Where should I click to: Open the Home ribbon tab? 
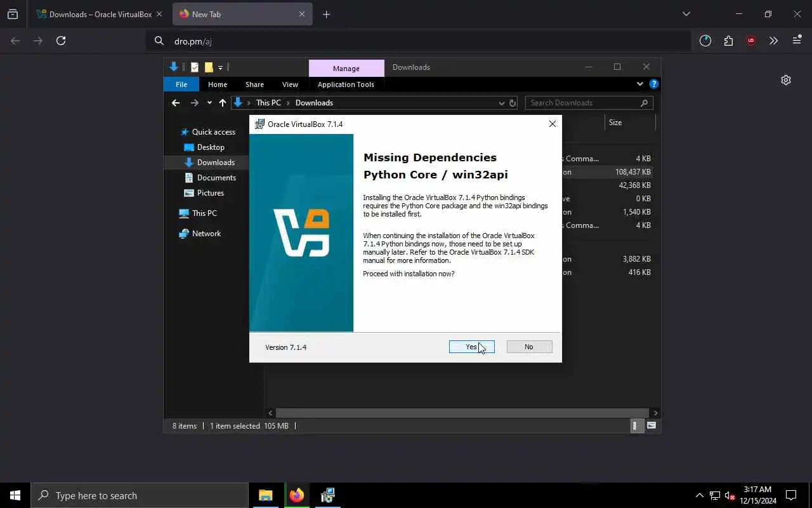click(218, 84)
